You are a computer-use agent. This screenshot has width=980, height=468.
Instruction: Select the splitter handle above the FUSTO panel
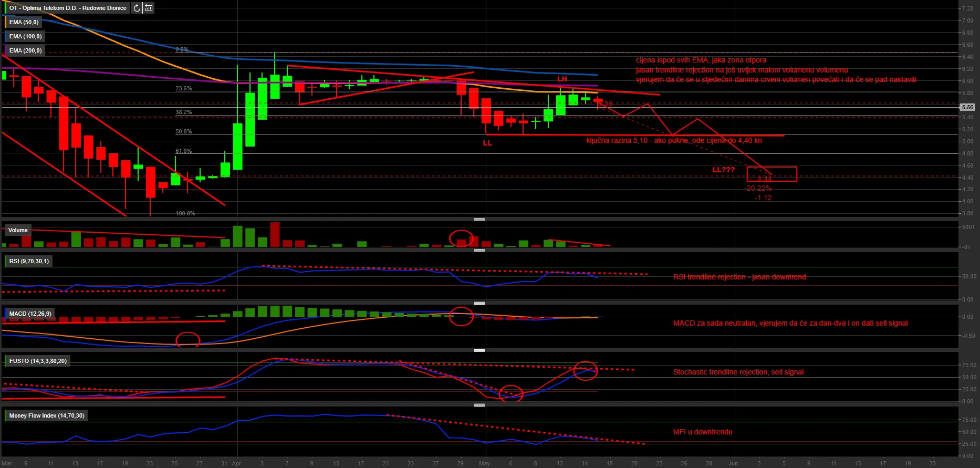[x=479, y=350]
